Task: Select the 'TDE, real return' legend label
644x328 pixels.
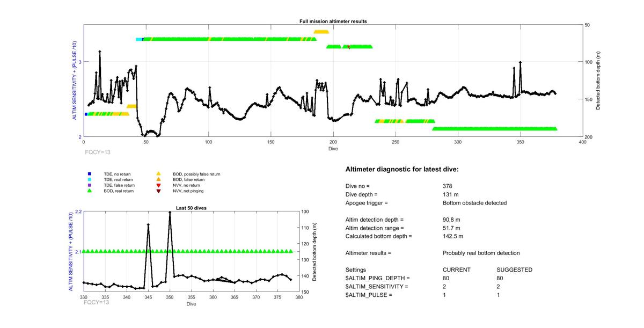Action: [x=118, y=180]
